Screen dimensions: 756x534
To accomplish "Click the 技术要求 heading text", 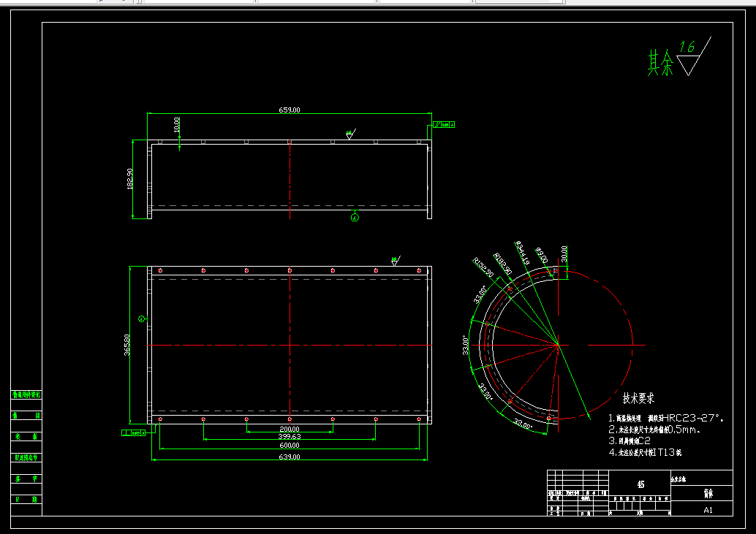I will pos(638,398).
